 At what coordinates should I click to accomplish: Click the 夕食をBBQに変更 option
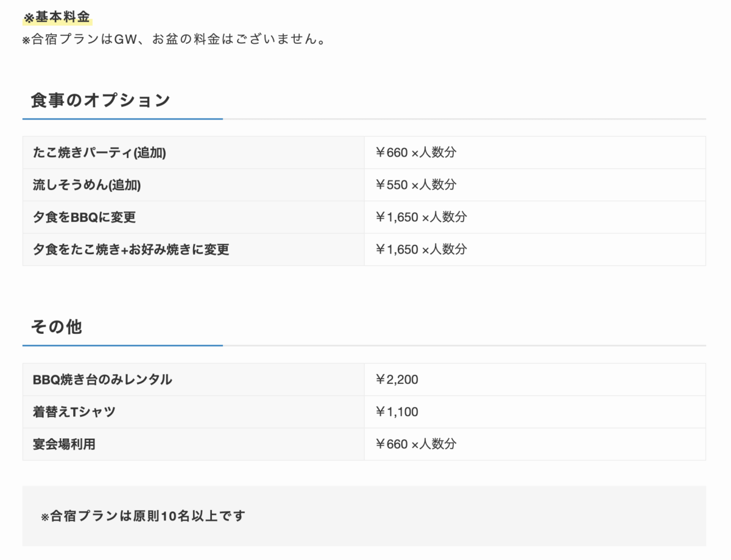tap(84, 218)
